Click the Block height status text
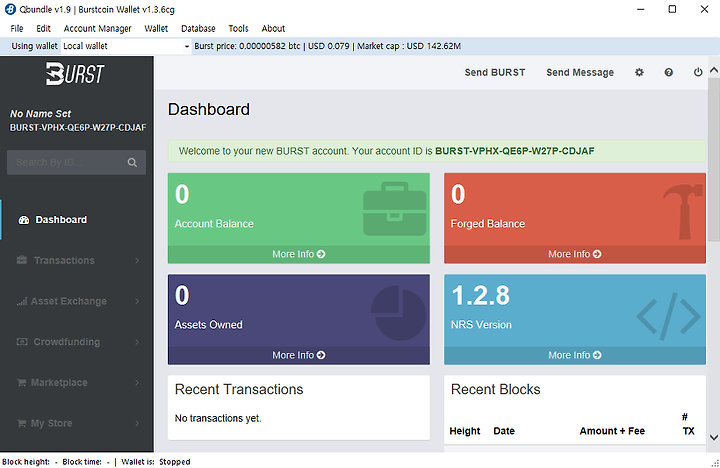This screenshot has height=468, width=720. [x=30, y=462]
